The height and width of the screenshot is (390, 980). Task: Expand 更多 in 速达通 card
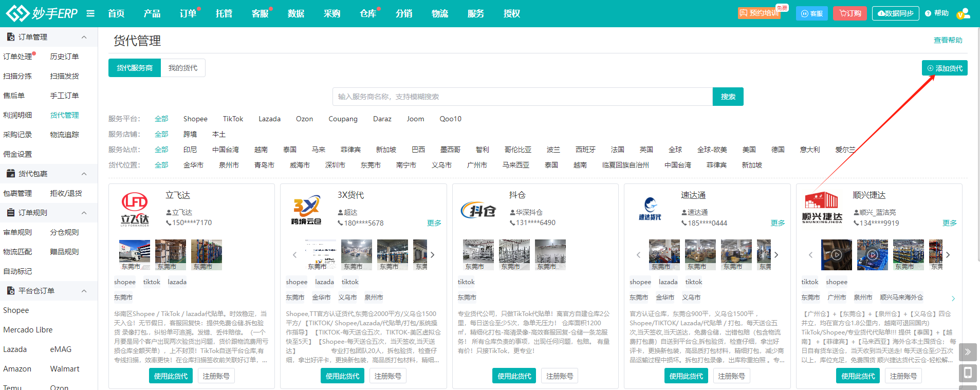(x=778, y=223)
